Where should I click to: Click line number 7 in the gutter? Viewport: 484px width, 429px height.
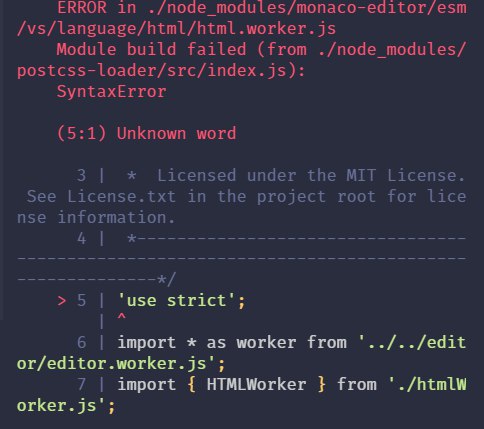[x=82, y=384]
